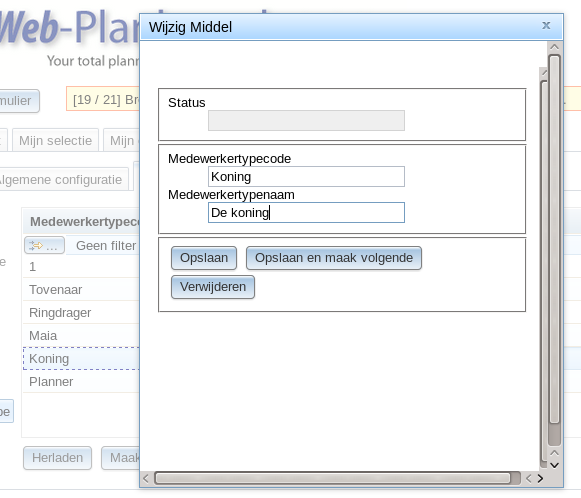Click Opslaan en maak volgende button
This screenshot has height=498, width=581.
coord(334,258)
